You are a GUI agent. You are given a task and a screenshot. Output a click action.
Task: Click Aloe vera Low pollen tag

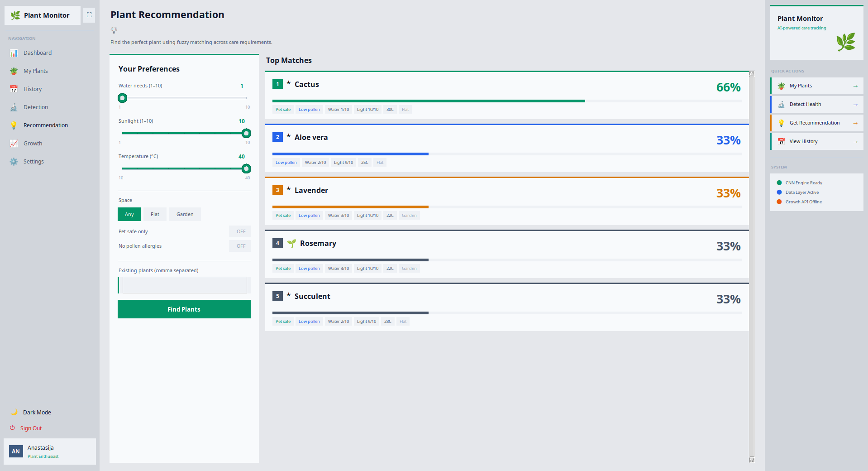pyautogui.click(x=286, y=163)
